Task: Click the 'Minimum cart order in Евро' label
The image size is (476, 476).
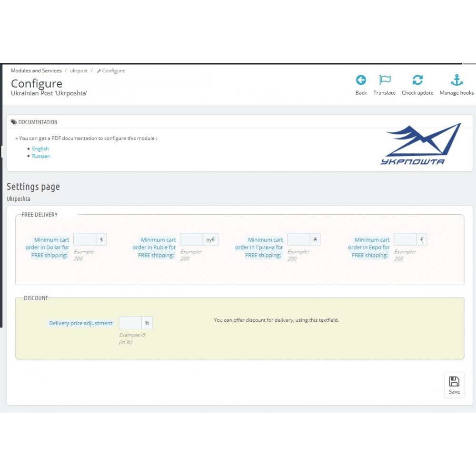Action: tap(369, 248)
